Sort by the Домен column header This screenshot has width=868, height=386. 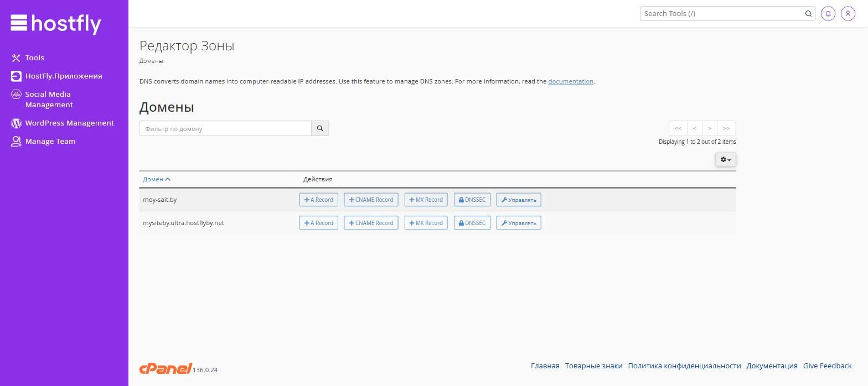click(157, 179)
